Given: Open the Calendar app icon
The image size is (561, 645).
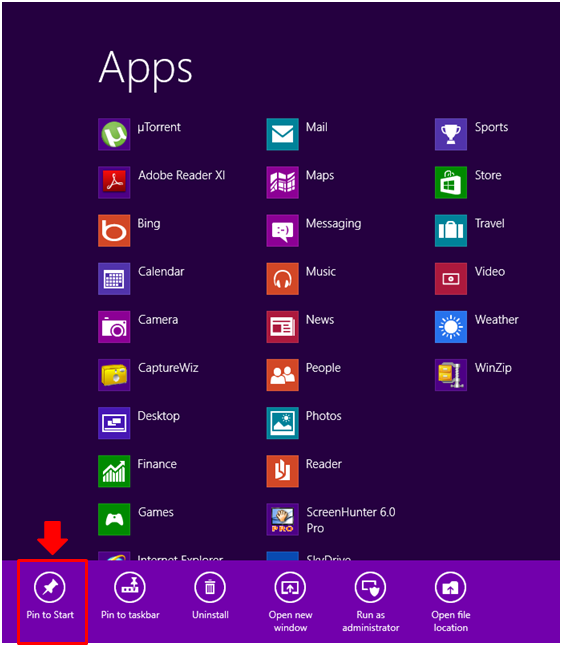Looking at the screenshot, I should click(114, 278).
